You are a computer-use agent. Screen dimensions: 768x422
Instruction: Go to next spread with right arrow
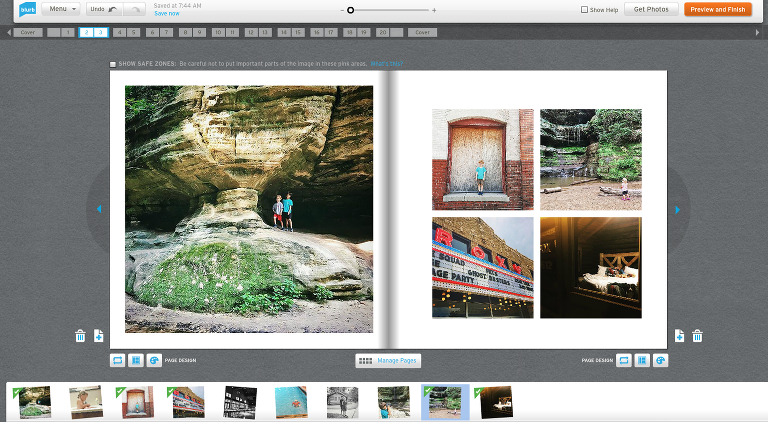677,210
